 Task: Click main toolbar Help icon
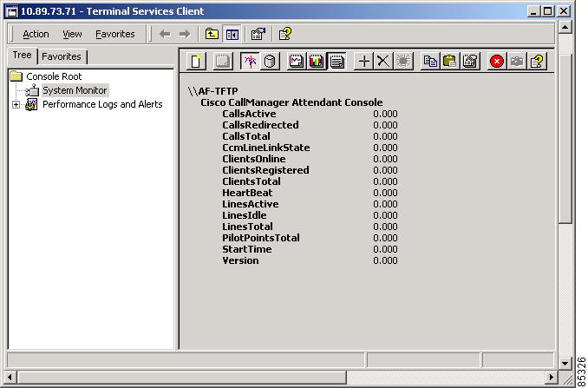(285, 34)
